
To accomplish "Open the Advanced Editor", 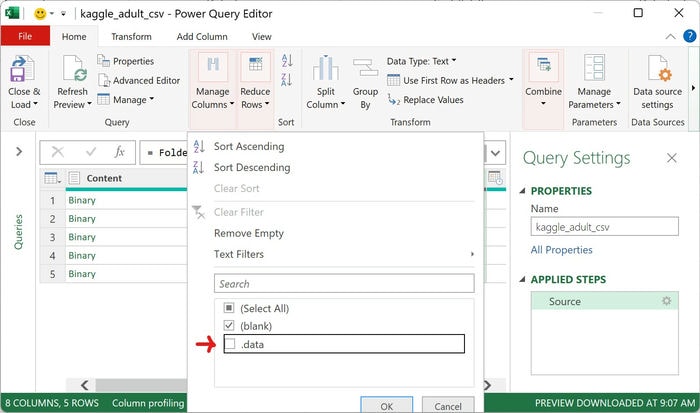I will pos(139,80).
